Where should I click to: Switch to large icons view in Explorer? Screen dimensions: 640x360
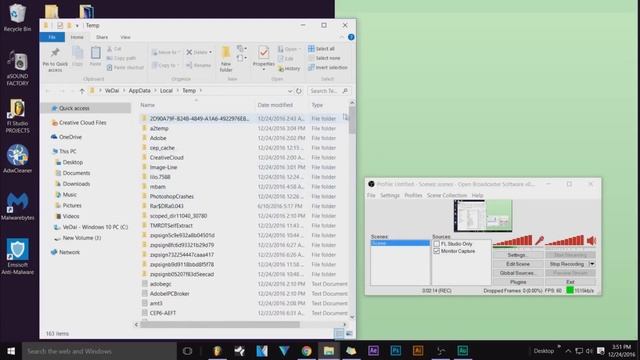pyautogui.click(x=349, y=333)
